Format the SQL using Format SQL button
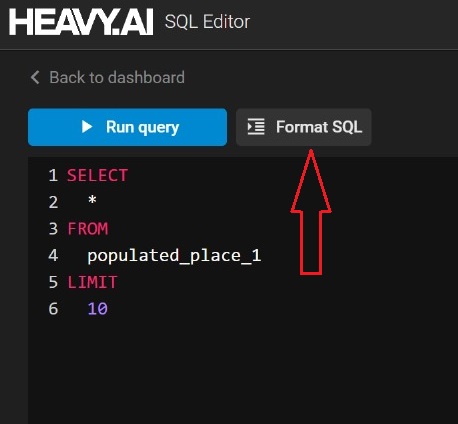Viewport: 458px width, 424px height. point(304,127)
